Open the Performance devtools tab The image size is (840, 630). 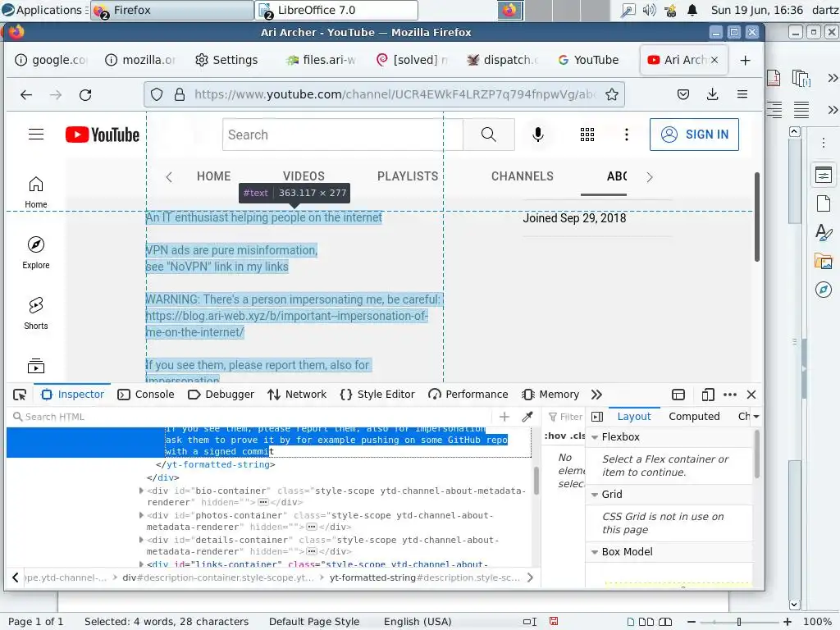(468, 395)
